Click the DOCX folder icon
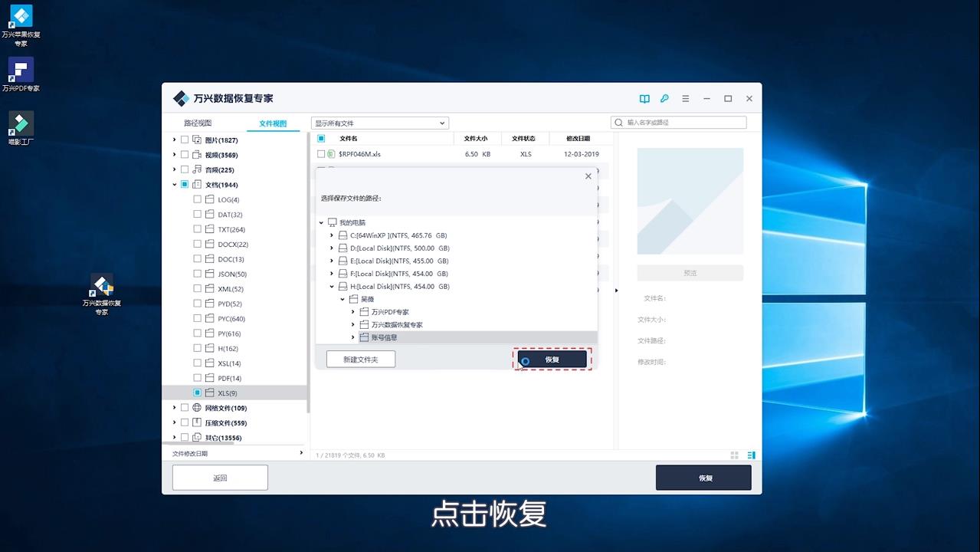The height and width of the screenshot is (552, 980). click(x=210, y=244)
